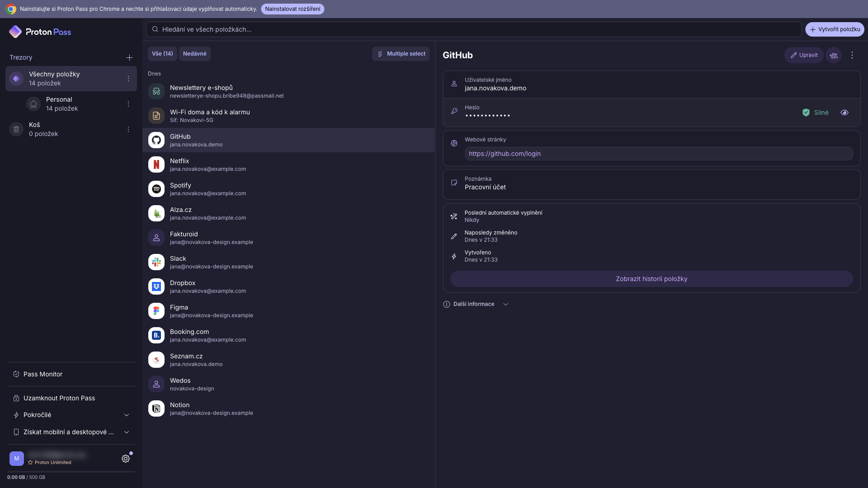
Task: Toggle Multiple select mode
Action: 401,54
